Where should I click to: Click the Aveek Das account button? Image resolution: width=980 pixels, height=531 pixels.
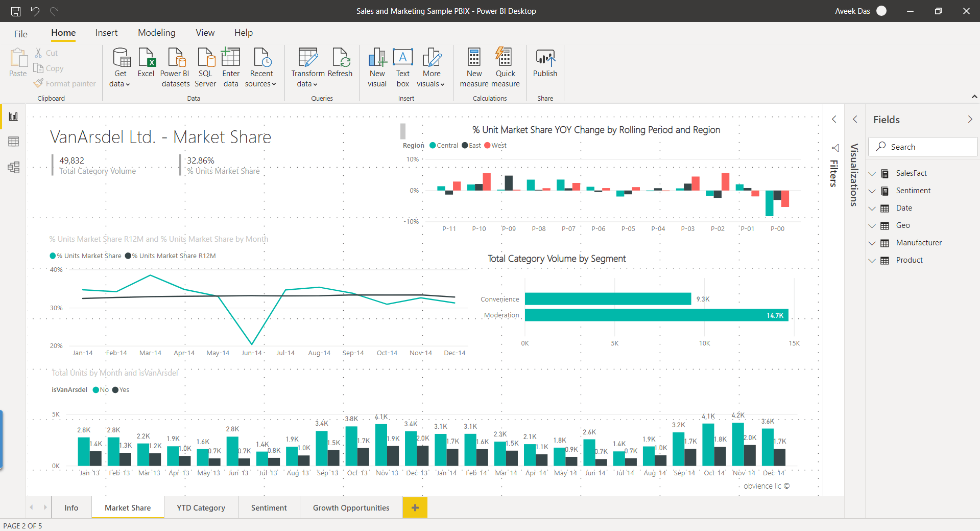click(x=861, y=11)
